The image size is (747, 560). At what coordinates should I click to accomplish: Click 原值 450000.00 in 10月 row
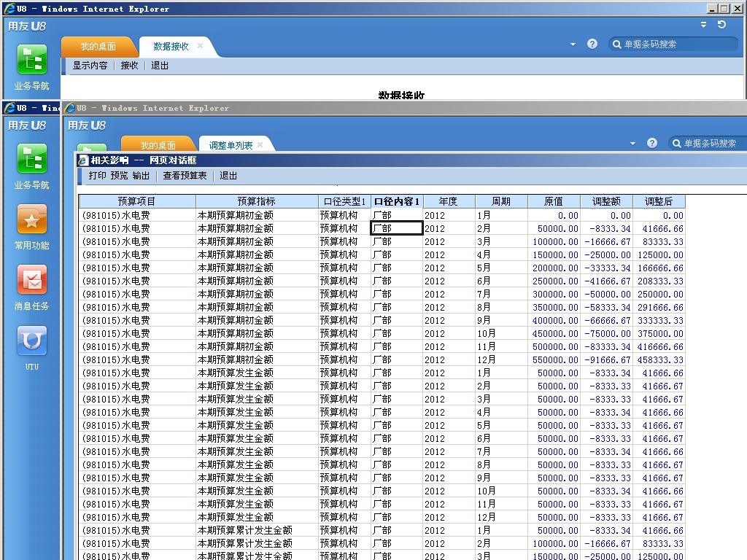coord(554,334)
